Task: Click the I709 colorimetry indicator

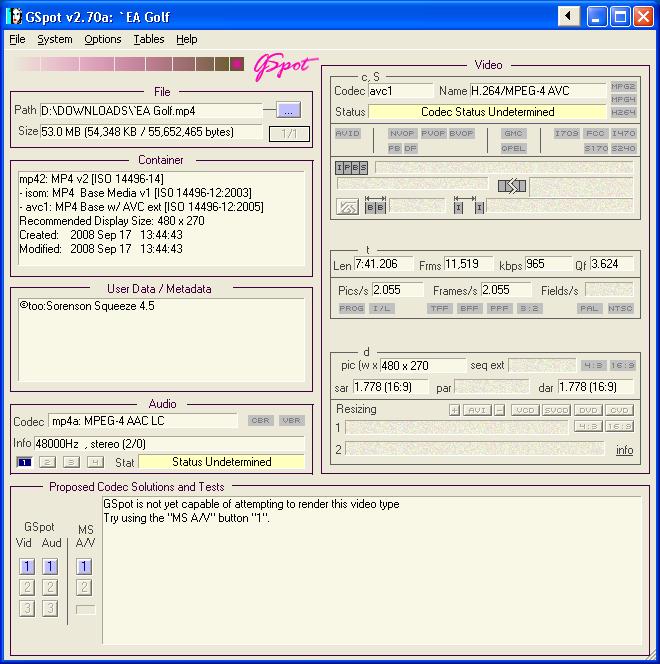Action: [x=566, y=133]
